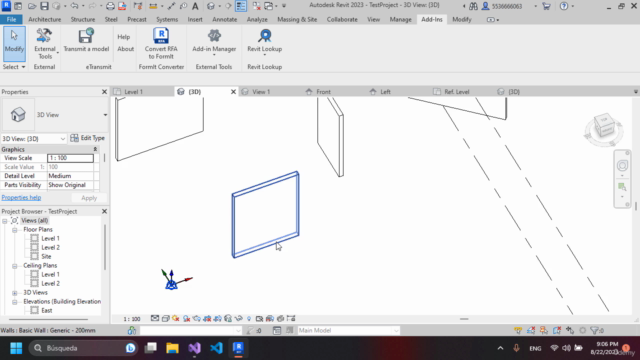640x360 pixels.
Task: Click the Undo arrow icon
Action: click(x=74, y=6)
